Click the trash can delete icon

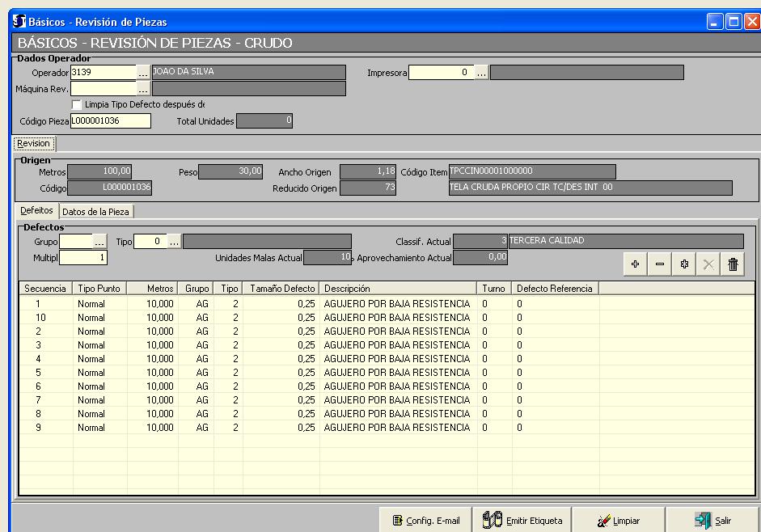(x=733, y=264)
